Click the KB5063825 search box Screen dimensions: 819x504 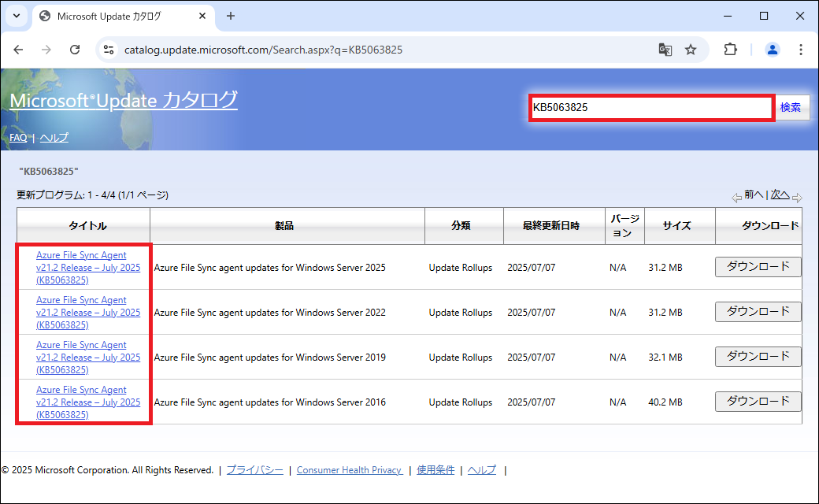[x=650, y=108]
